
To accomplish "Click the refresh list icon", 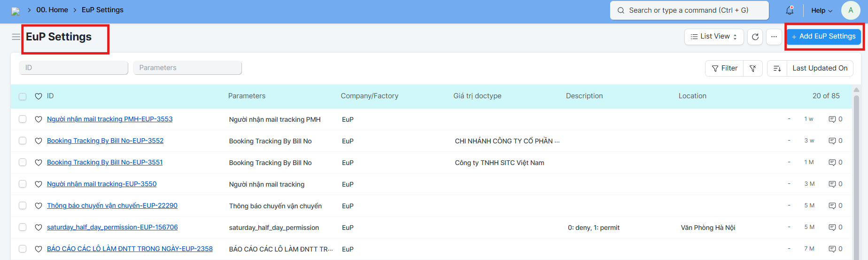I will click(755, 37).
